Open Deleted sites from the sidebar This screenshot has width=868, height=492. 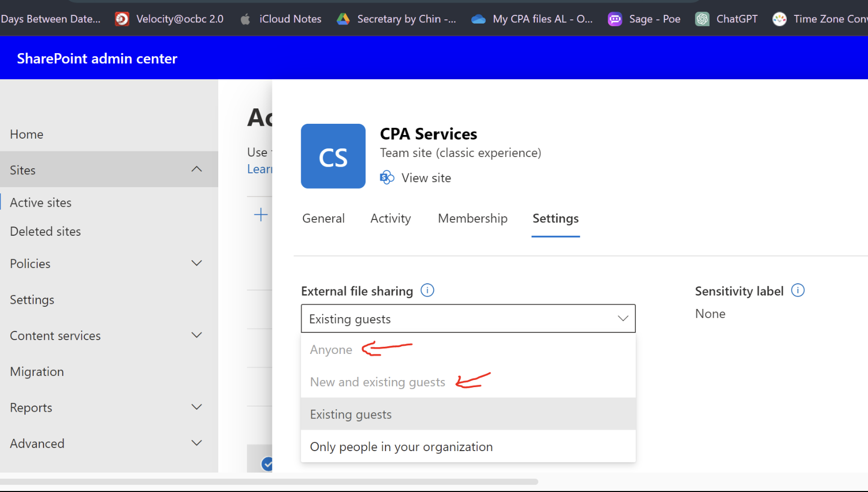45,231
